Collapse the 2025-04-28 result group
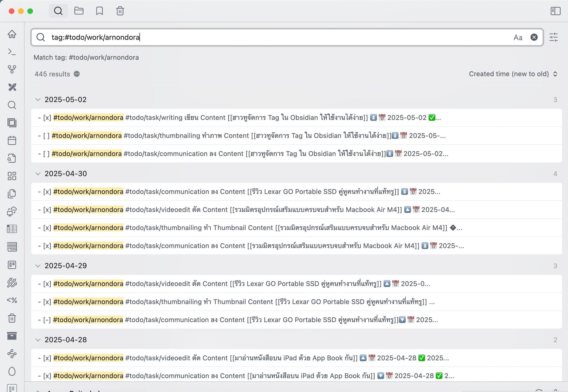Image resolution: width=568 pixels, height=392 pixels. [38, 340]
